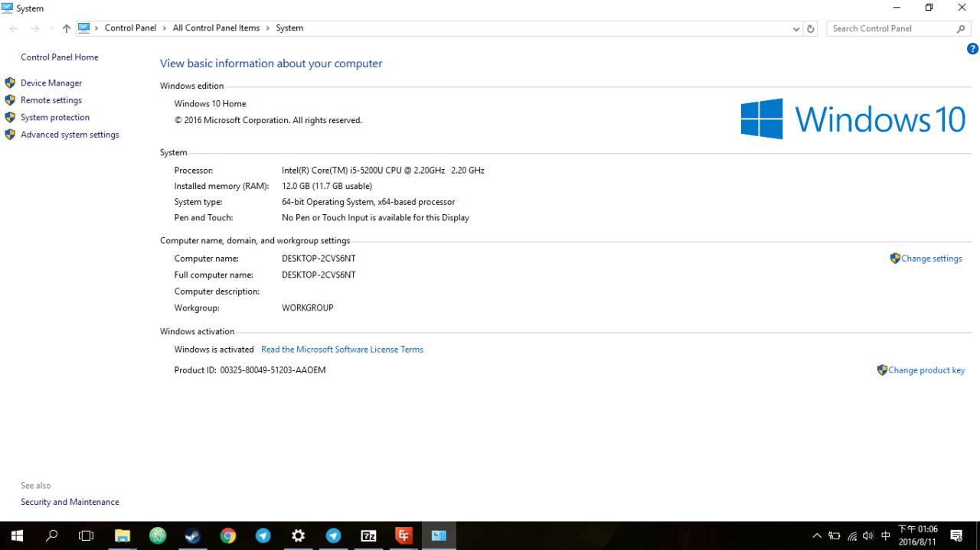980x550 pixels.
Task: Read the Microsoft Software License Terms
Action: pyautogui.click(x=341, y=350)
